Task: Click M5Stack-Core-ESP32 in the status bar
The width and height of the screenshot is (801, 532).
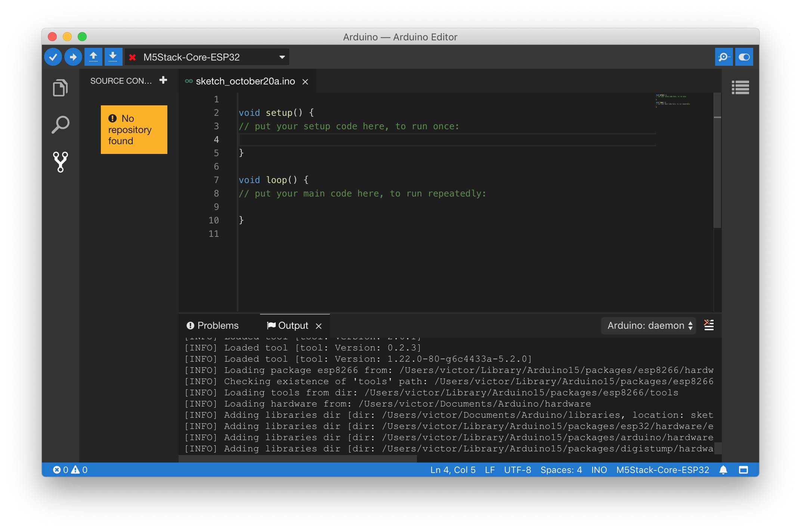Action: pos(663,470)
